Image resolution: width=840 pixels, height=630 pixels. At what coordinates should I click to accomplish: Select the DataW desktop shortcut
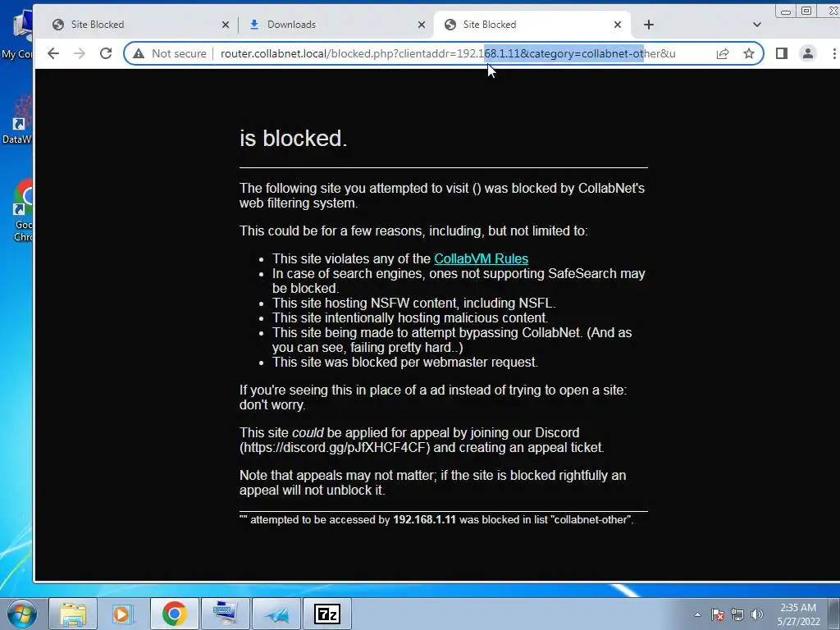tap(18, 120)
